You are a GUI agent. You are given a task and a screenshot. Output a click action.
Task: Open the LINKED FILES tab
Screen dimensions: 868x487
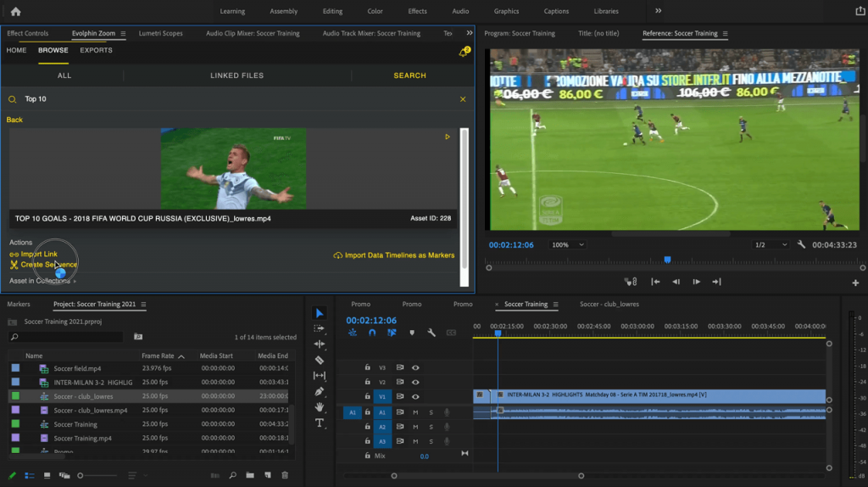click(x=237, y=76)
